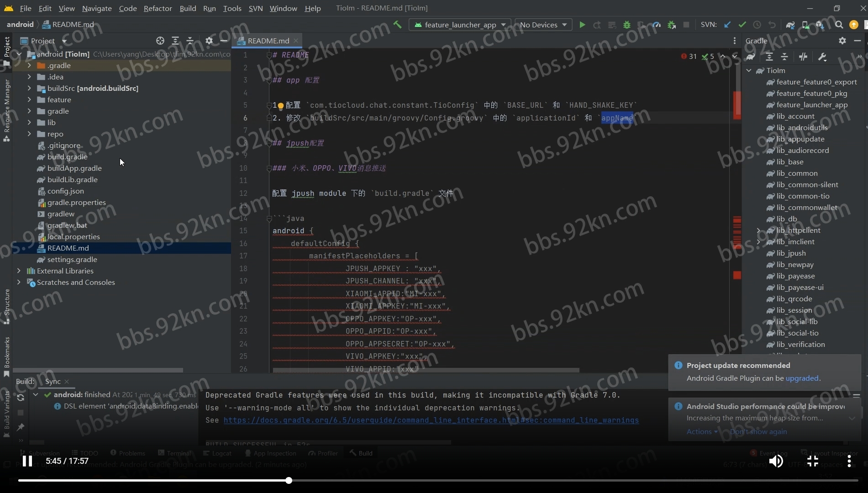Click the SVN rollback arrow icon
Image resolution: width=868 pixels, height=493 pixels.
coord(772,25)
